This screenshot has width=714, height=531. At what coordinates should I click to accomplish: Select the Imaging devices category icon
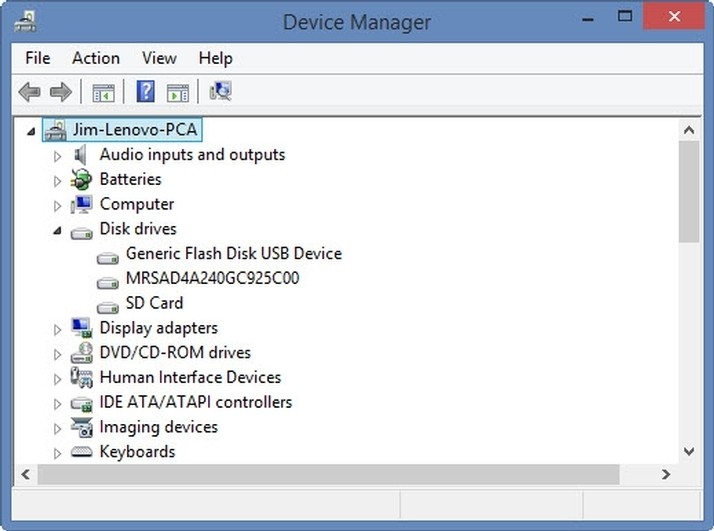tap(82, 427)
